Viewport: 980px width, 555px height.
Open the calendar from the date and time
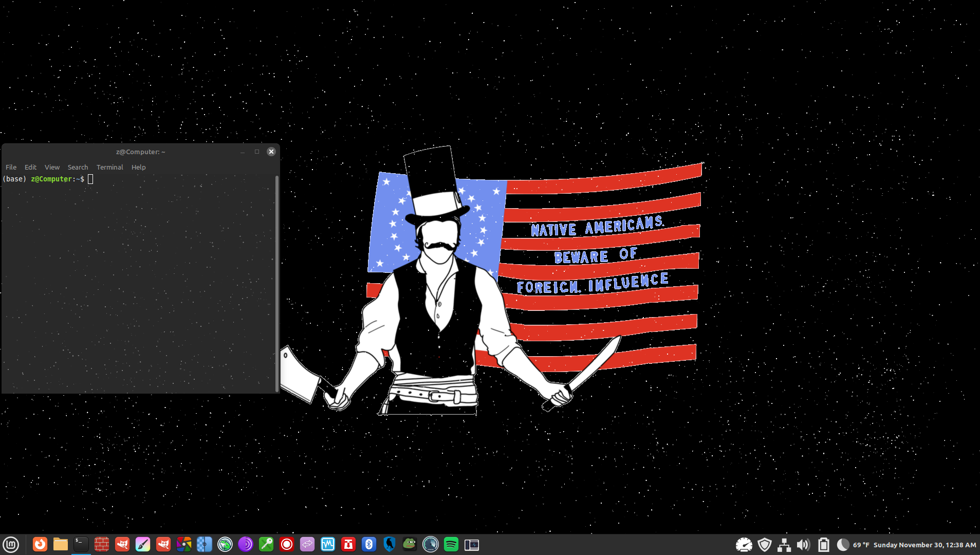pyautogui.click(x=924, y=545)
